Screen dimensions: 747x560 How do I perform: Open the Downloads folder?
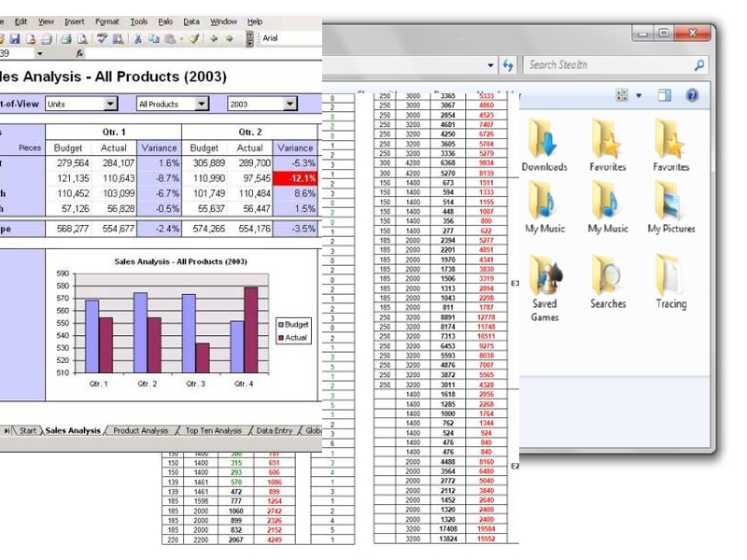(x=543, y=147)
